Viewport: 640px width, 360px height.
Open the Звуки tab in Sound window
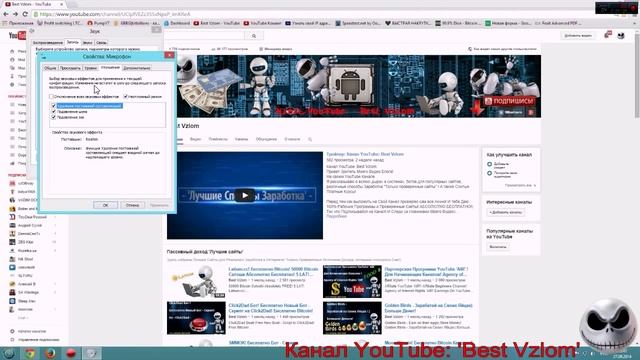87,42
